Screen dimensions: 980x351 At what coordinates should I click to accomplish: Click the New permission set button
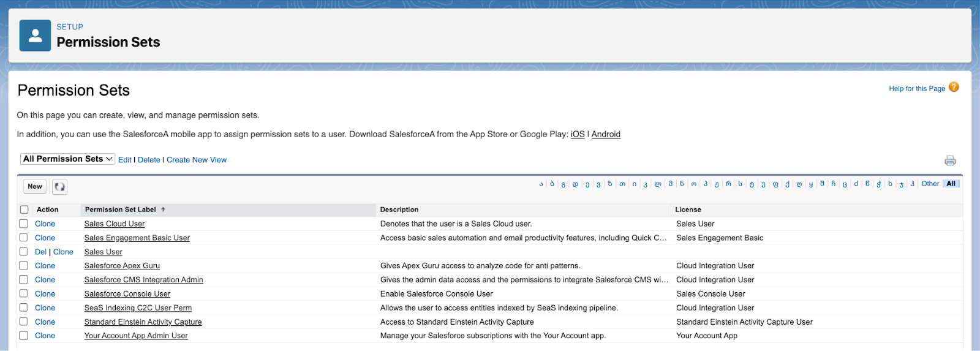35,187
